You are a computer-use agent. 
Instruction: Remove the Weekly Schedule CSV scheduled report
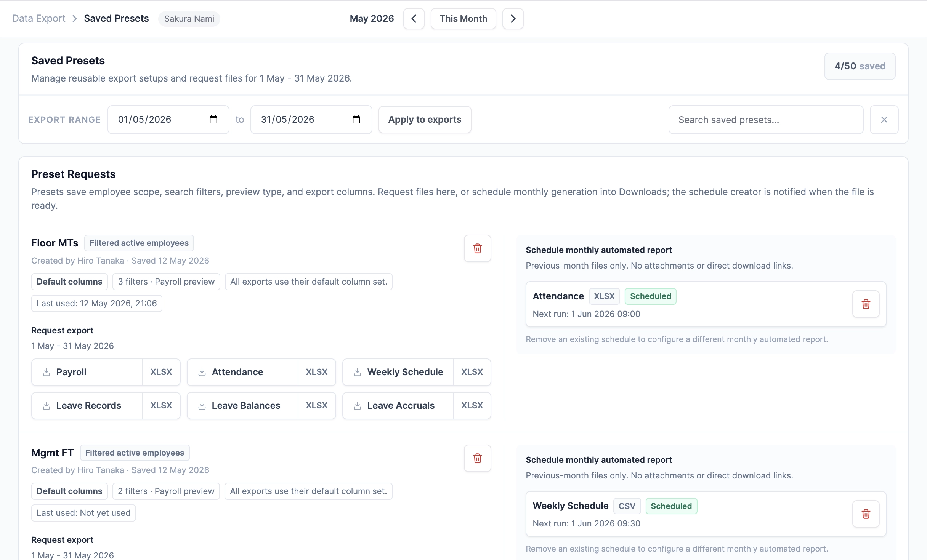(866, 514)
